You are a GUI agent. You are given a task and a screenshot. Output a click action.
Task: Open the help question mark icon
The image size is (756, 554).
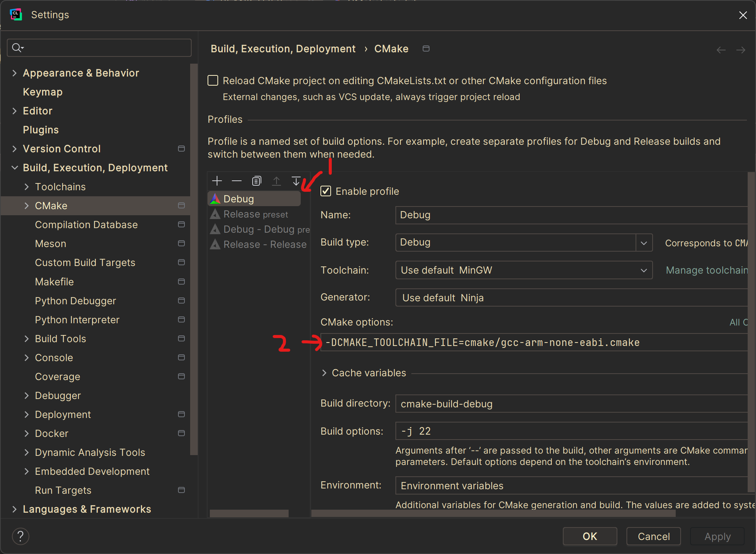pyautogui.click(x=20, y=536)
